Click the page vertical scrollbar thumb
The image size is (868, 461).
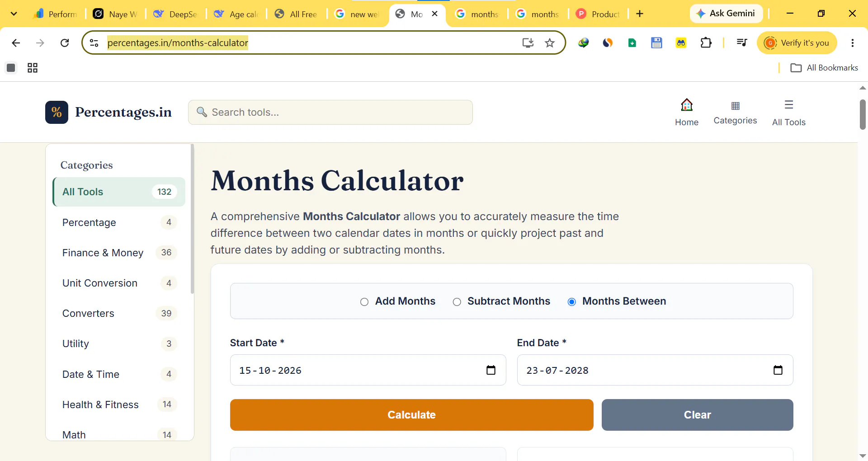[x=863, y=114]
